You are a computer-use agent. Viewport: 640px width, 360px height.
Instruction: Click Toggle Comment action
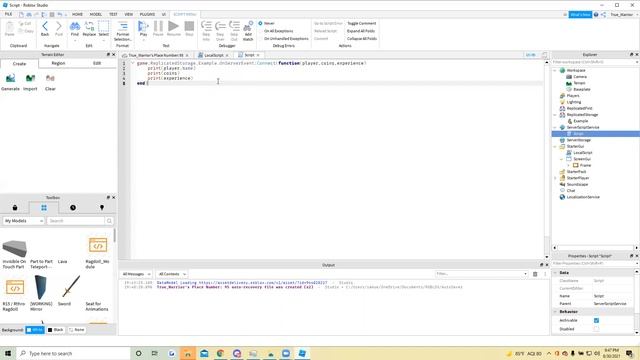[x=361, y=23]
